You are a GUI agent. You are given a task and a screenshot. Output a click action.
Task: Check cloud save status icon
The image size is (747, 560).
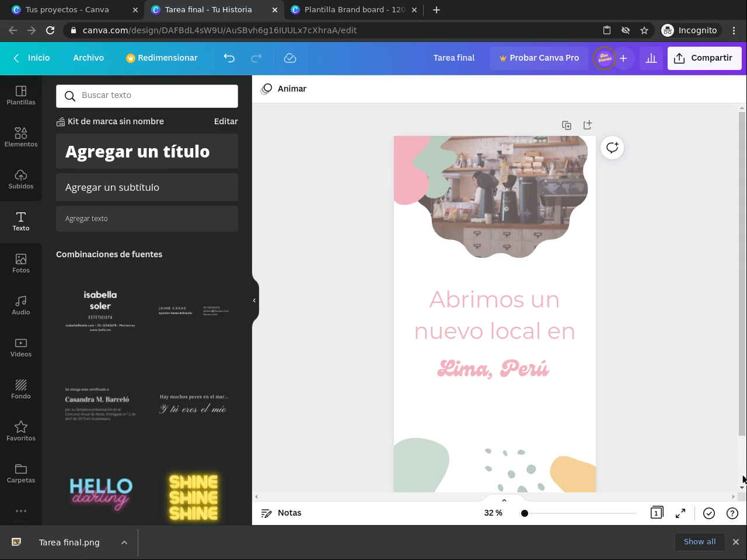point(290,58)
